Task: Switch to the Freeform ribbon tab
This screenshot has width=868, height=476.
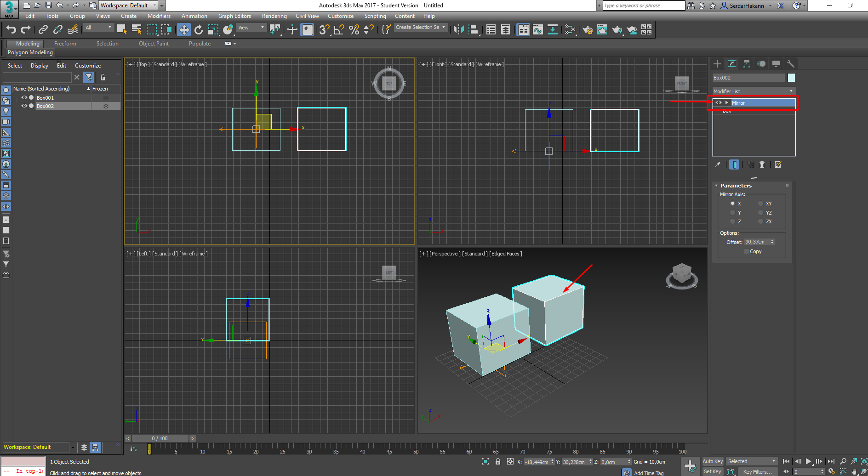Action: pos(64,43)
